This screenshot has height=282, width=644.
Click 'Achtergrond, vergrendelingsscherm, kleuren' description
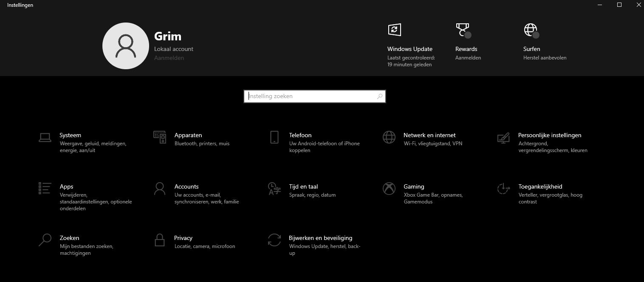click(x=553, y=147)
